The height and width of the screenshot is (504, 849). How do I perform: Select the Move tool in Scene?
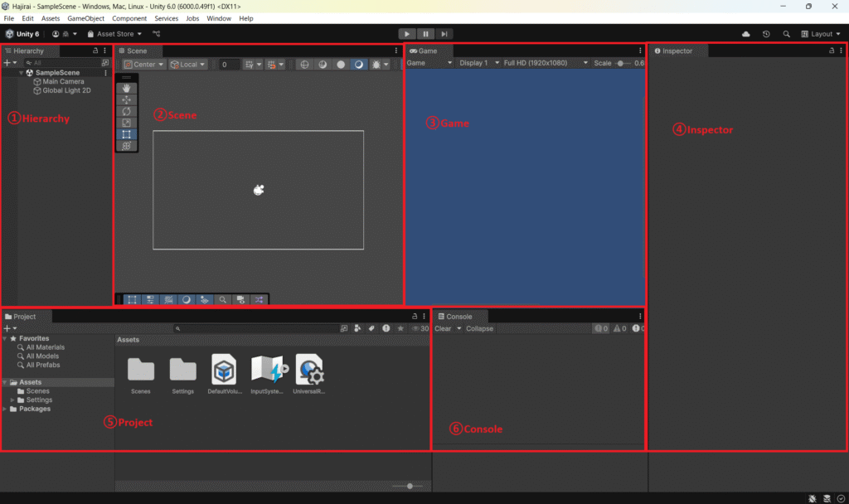[126, 99]
